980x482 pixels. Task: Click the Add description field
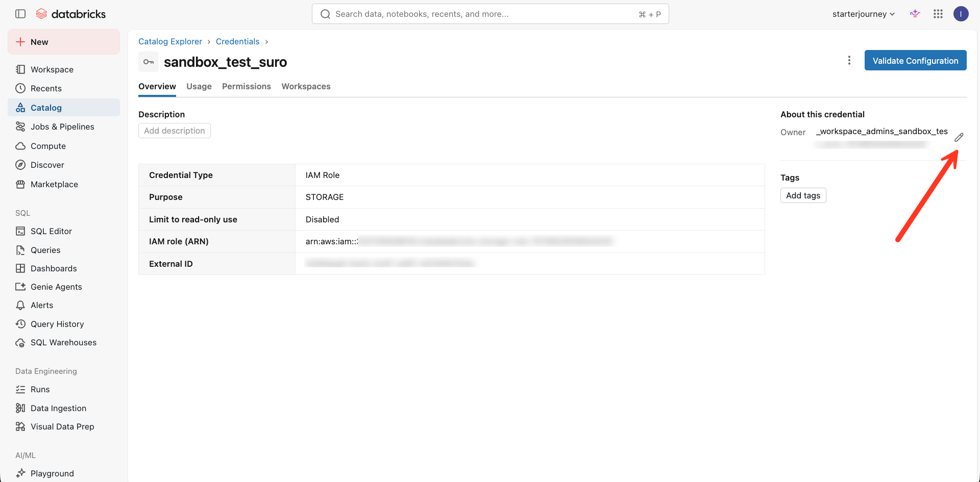click(175, 131)
